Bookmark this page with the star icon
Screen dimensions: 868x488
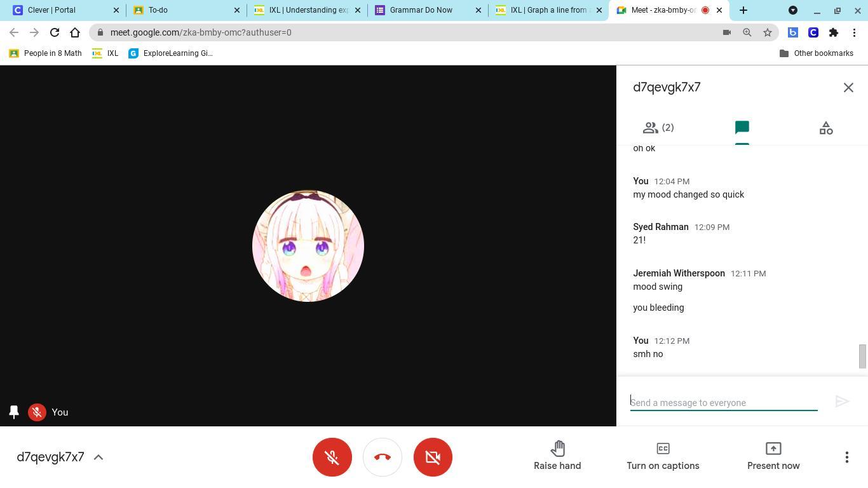point(768,32)
